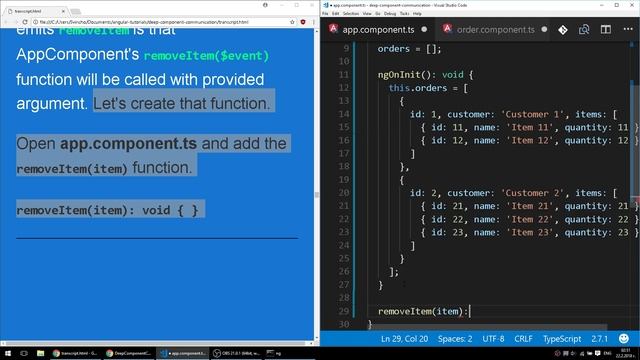Click the red shield extension icon in Chrome
This screenshot has height=360, width=640.
click(303, 22)
